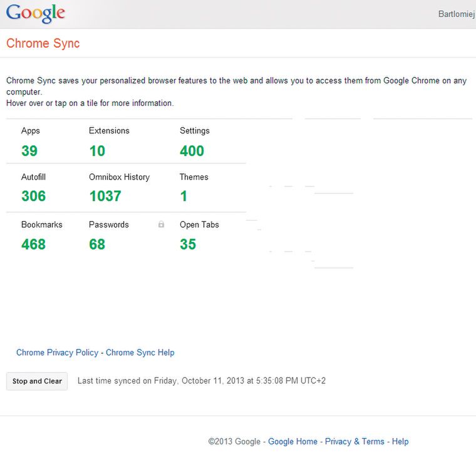Open the Chrome Privacy Policy link
This screenshot has height=460, width=476.
click(x=57, y=353)
